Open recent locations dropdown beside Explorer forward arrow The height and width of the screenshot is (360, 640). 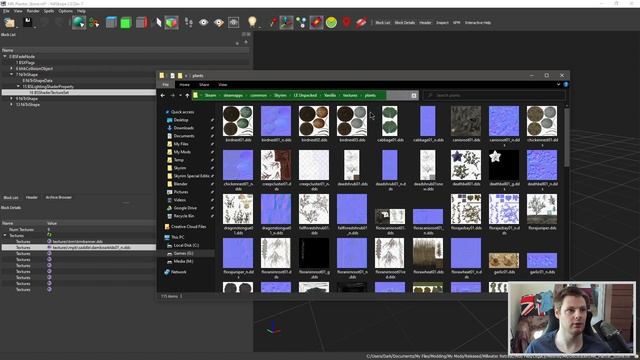click(180, 96)
